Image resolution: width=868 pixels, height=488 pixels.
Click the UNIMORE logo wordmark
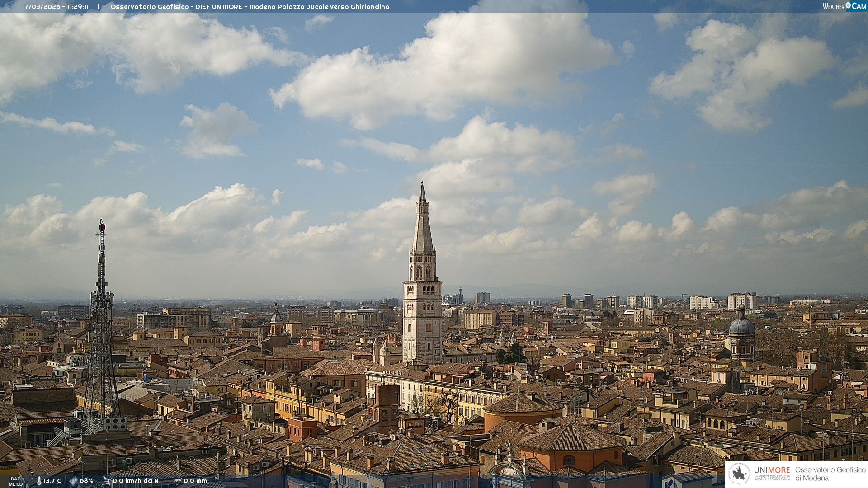772,470
